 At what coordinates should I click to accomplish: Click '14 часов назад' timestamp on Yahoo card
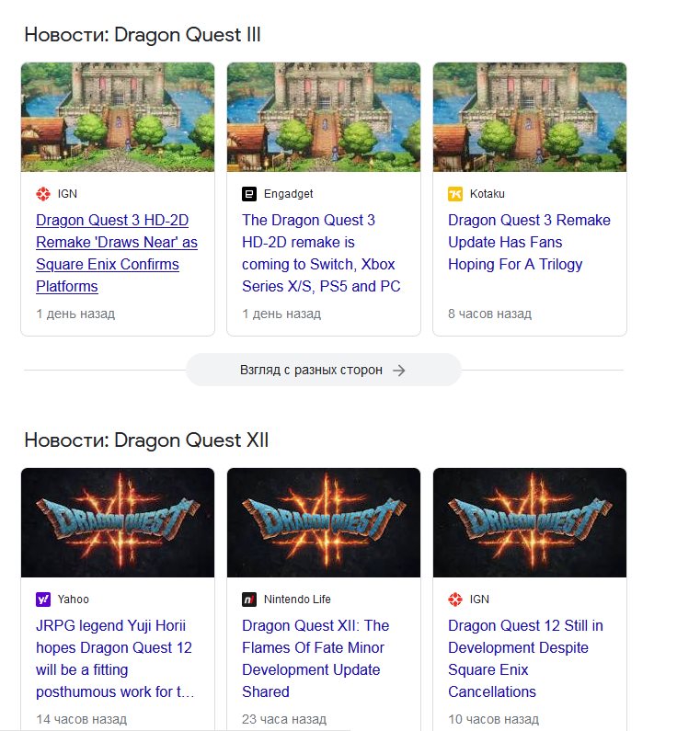pos(81,719)
